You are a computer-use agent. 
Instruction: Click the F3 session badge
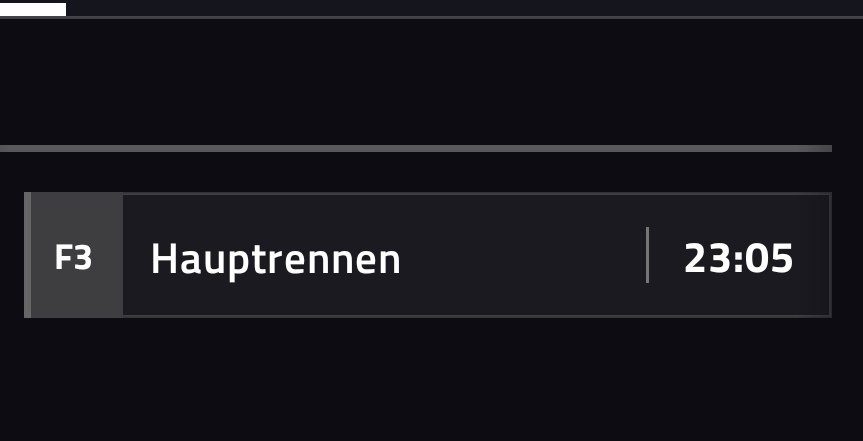click(x=73, y=258)
